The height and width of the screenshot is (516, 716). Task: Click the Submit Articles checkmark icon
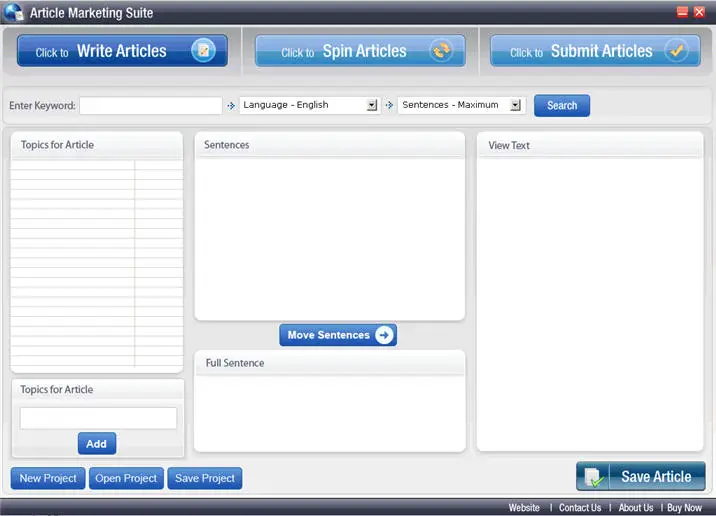[676, 50]
